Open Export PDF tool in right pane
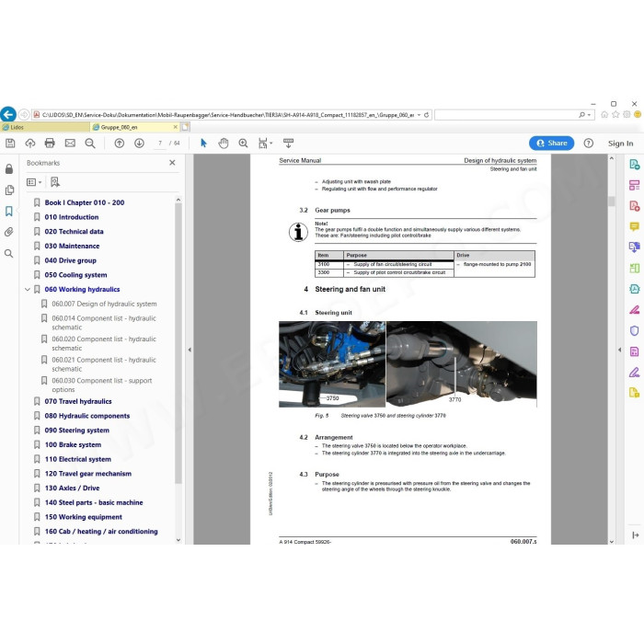Screen dimensions: 644x644 635,165
